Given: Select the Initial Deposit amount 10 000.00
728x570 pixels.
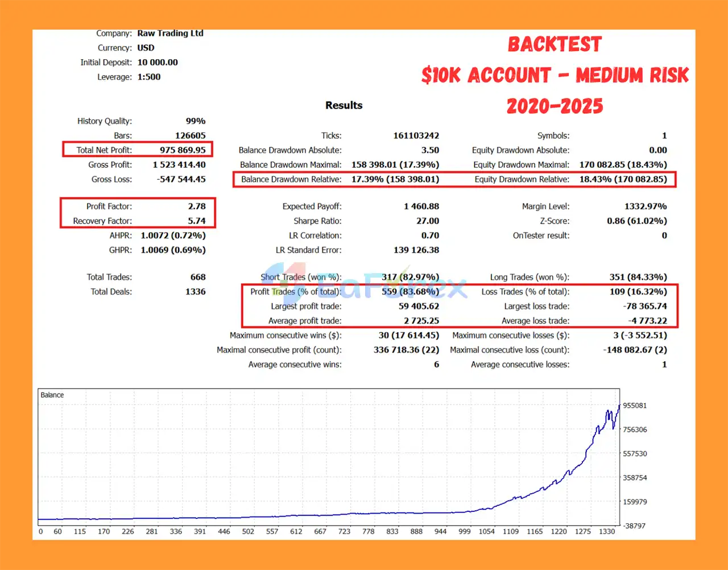Looking at the screenshot, I should [x=158, y=63].
